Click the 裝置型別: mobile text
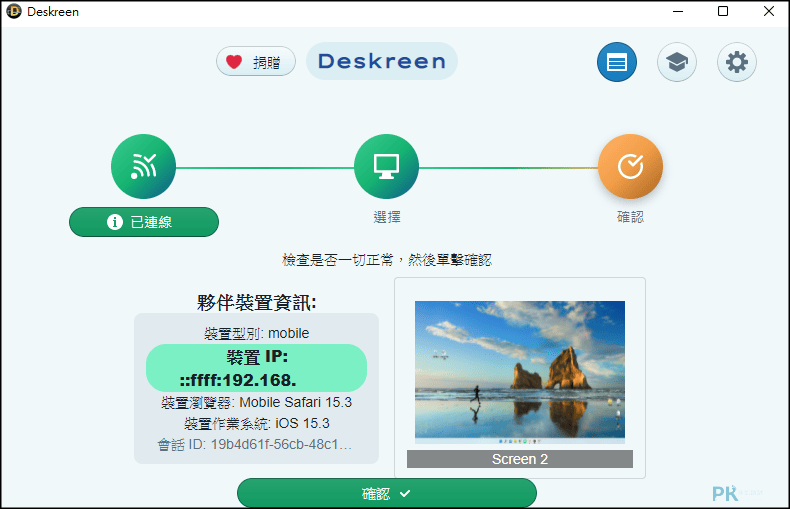The height and width of the screenshot is (509, 790). tap(256, 333)
